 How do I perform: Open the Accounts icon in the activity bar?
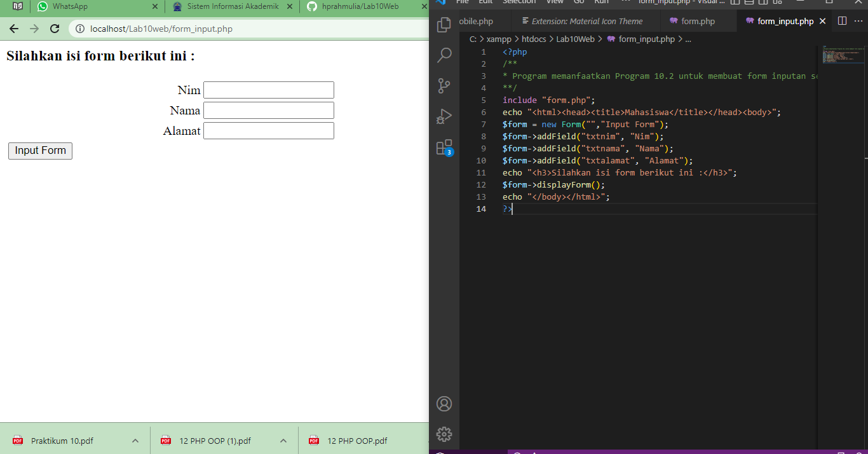pyautogui.click(x=444, y=404)
